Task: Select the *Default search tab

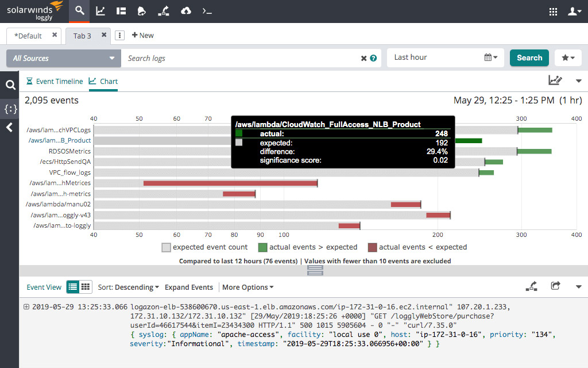Action: click(x=28, y=36)
